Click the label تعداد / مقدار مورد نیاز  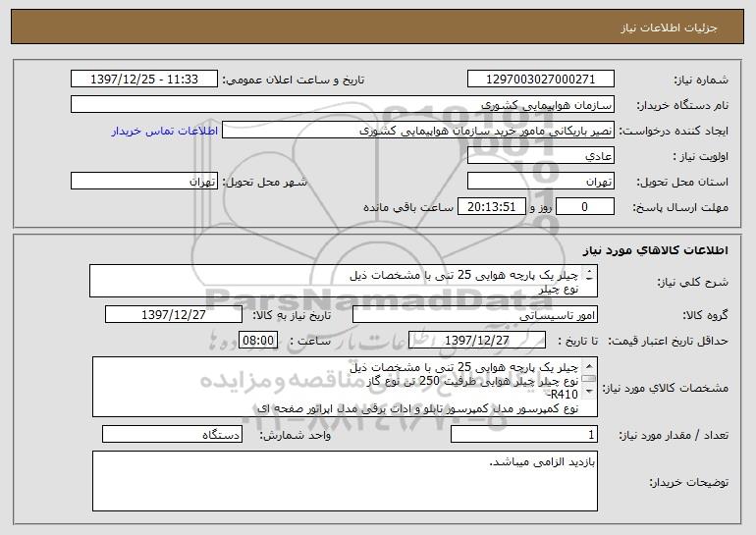tap(674, 435)
